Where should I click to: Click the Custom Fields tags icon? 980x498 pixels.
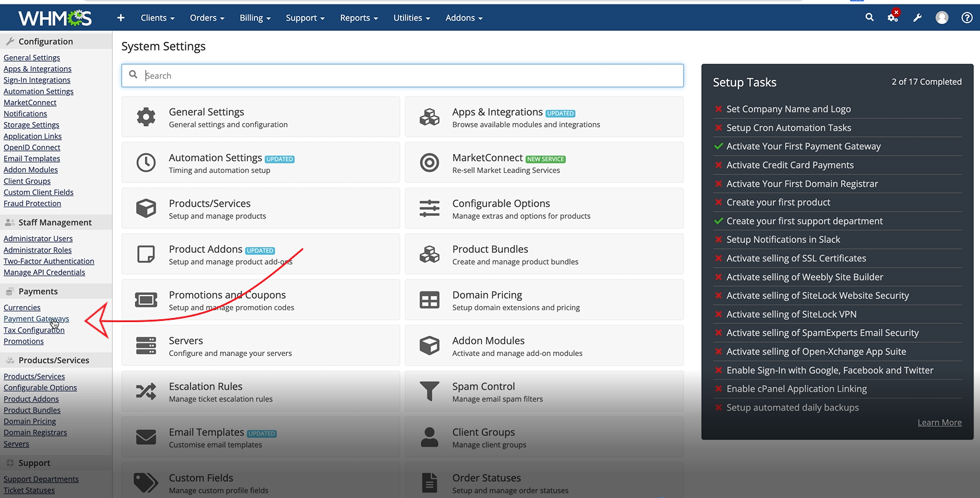click(x=146, y=483)
